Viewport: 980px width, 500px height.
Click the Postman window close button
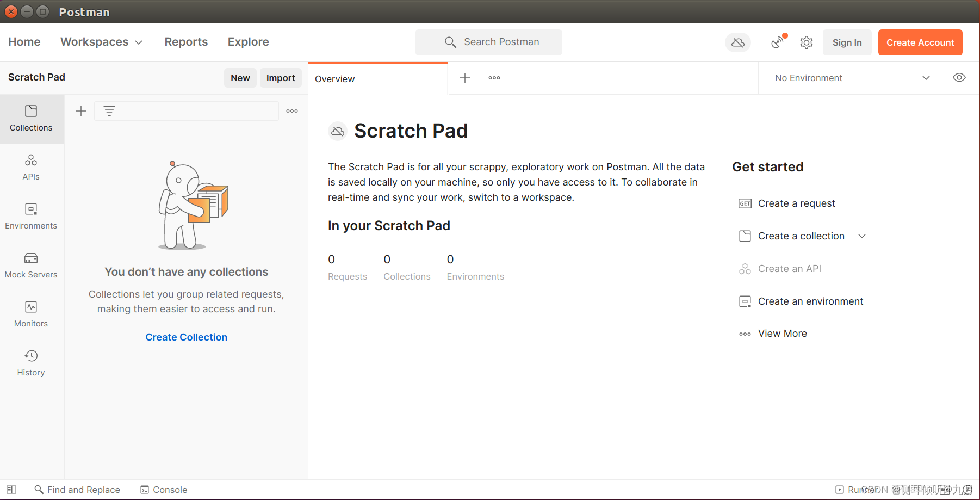(11, 11)
